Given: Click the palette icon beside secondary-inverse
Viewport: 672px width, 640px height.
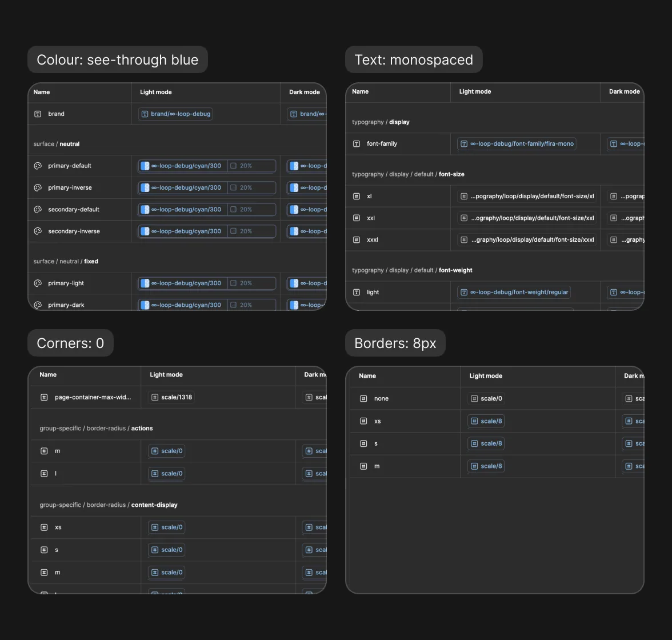Looking at the screenshot, I should (38, 231).
